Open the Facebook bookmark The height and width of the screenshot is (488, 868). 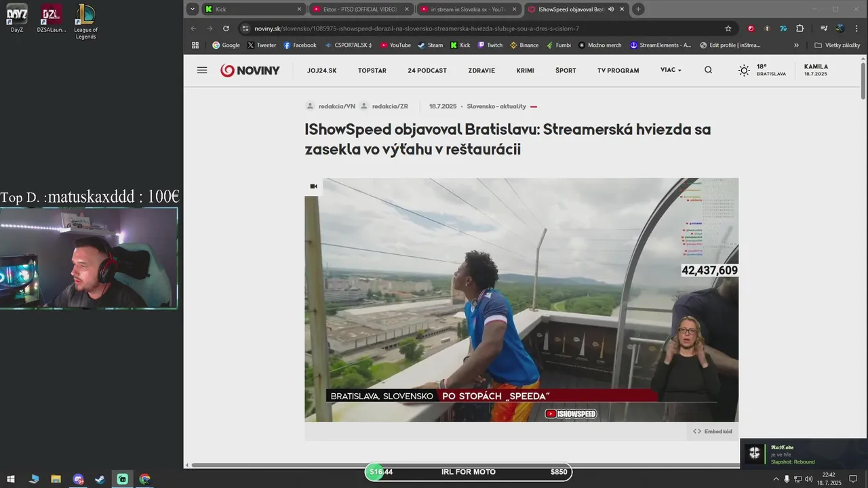click(x=300, y=45)
